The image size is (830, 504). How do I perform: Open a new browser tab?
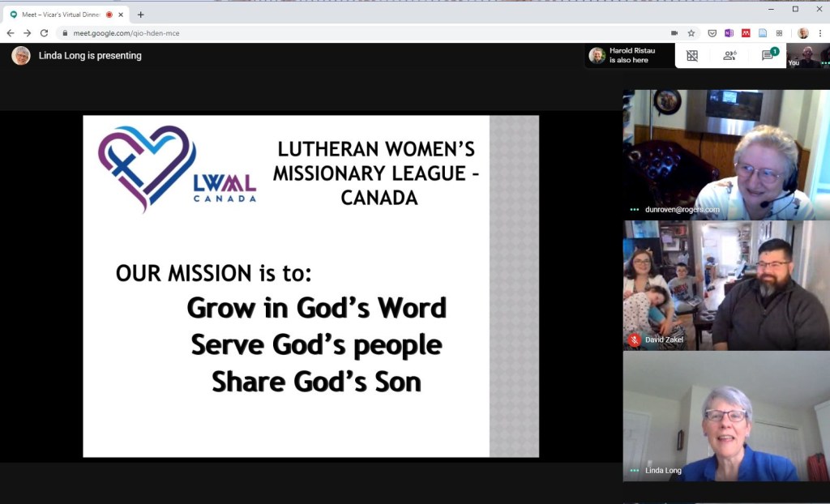(140, 15)
